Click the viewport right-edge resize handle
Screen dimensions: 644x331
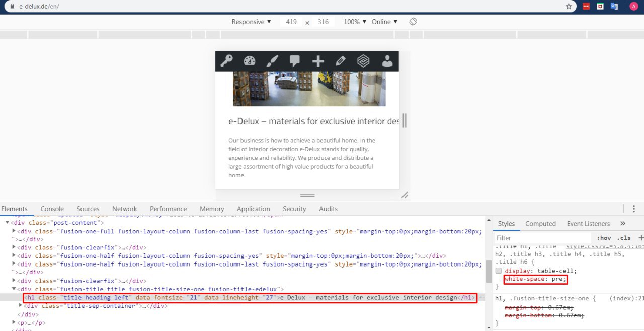(405, 120)
